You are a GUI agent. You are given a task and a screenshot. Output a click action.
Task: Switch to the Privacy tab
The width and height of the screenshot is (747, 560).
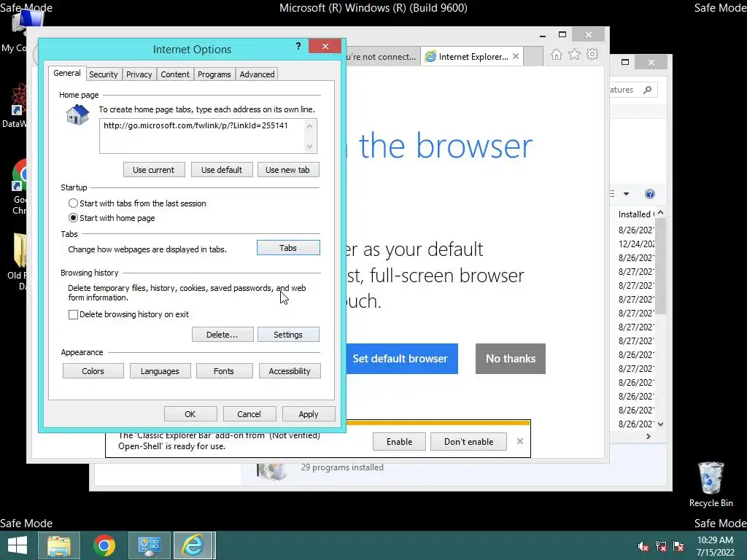click(139, 74)
